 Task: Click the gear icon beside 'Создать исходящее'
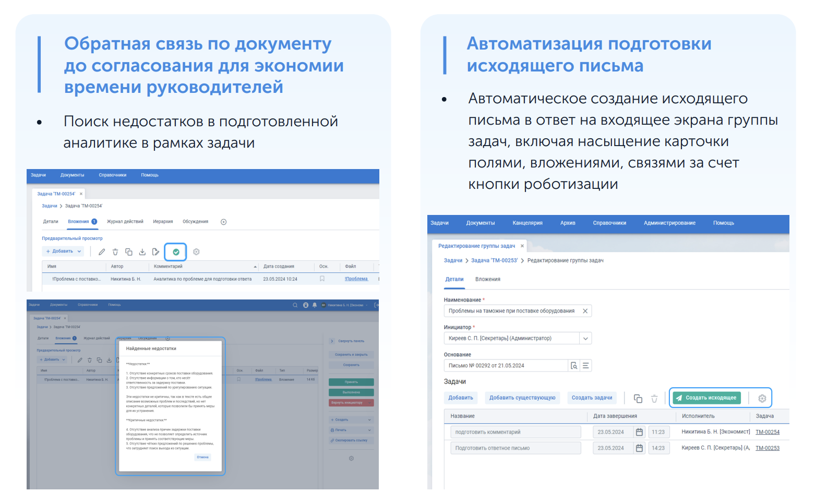coord(762,398)
